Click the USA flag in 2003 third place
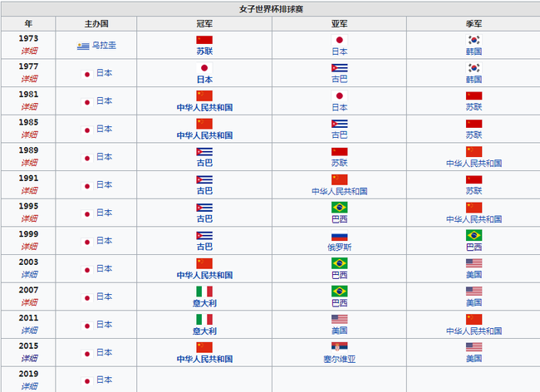540x392 pixels. point(474,263)
